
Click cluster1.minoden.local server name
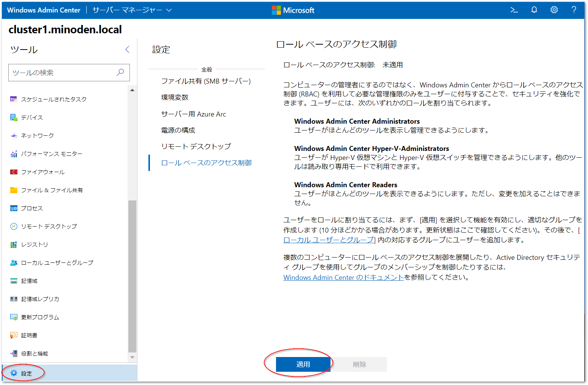pyautogui.click(x=65, y=29)
